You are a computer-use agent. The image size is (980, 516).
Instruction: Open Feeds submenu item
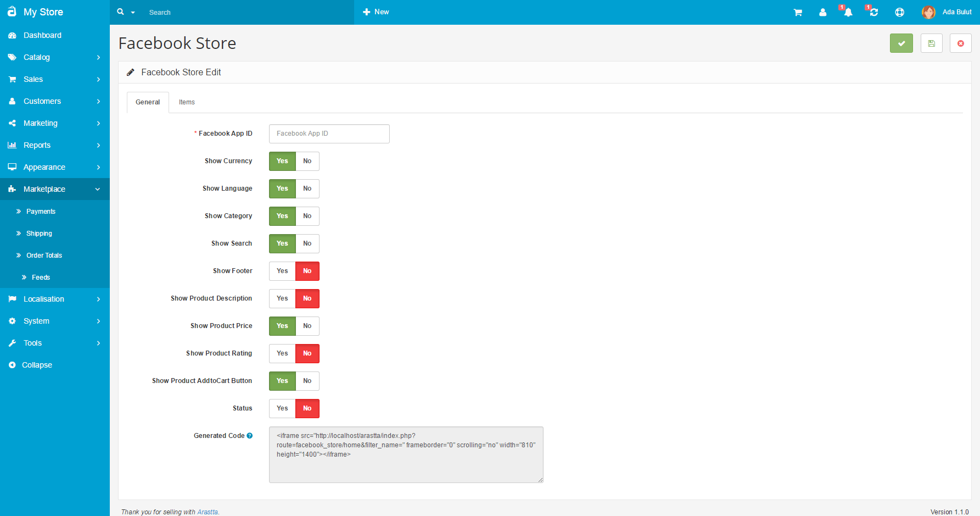pos(41,278)
